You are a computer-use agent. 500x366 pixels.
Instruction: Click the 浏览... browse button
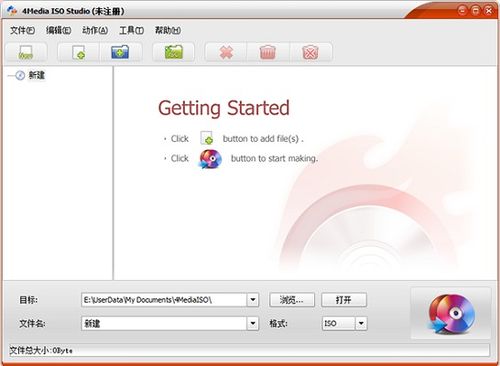[292, 300]
